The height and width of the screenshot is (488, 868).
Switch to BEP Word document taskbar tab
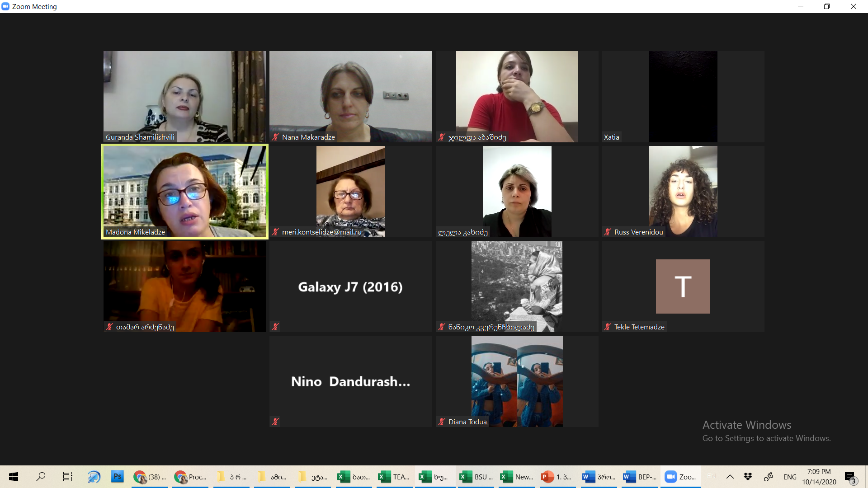[x=639, y=477]
